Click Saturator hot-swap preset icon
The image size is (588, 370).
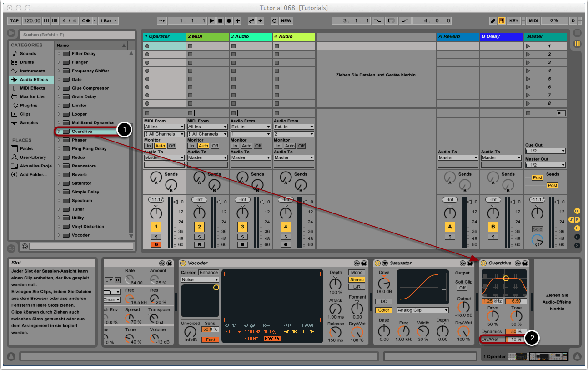tap(462, 263)
